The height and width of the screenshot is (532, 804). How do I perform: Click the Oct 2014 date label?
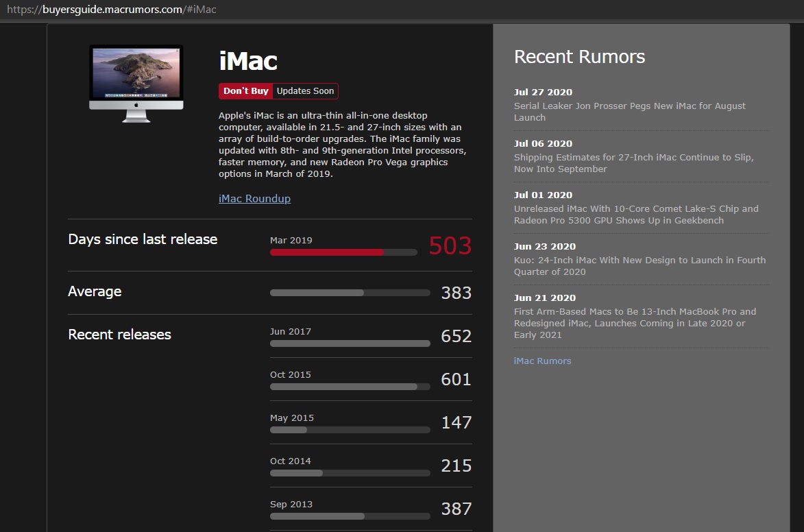point(291,461)
